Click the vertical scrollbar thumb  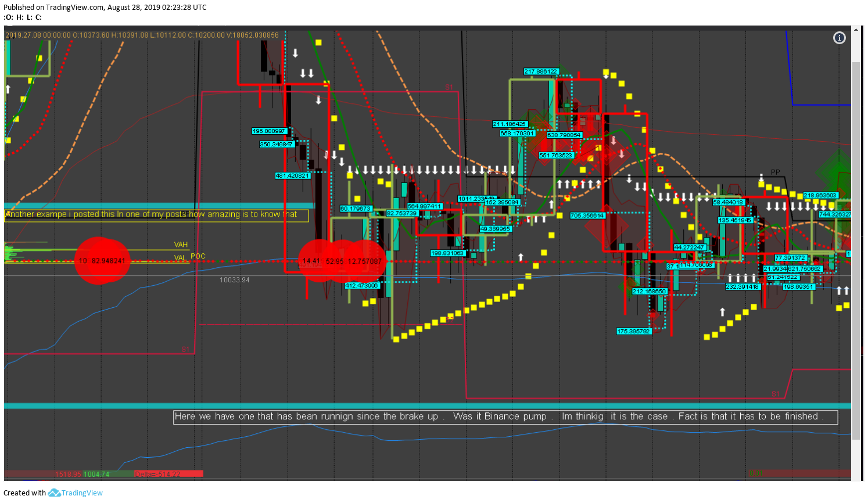coord(856,250)
